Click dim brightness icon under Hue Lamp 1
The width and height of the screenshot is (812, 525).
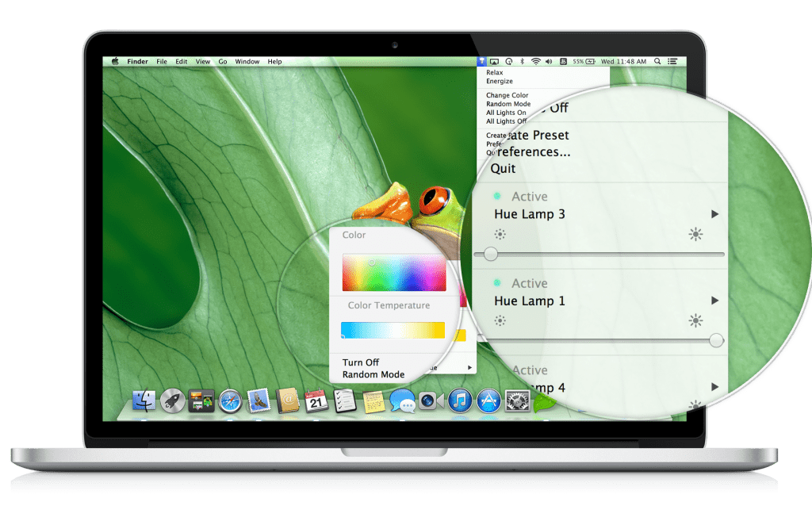pyautogui.click(x=500, y=320)
